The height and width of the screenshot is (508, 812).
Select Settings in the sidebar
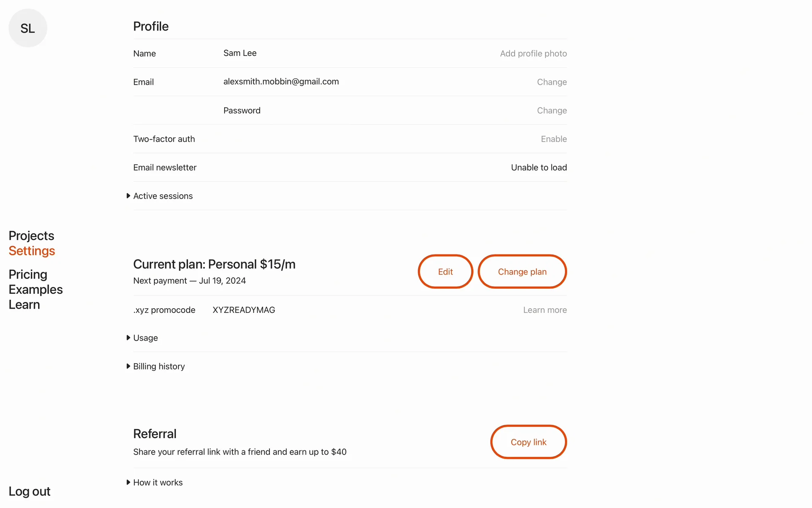pos(32,251)
